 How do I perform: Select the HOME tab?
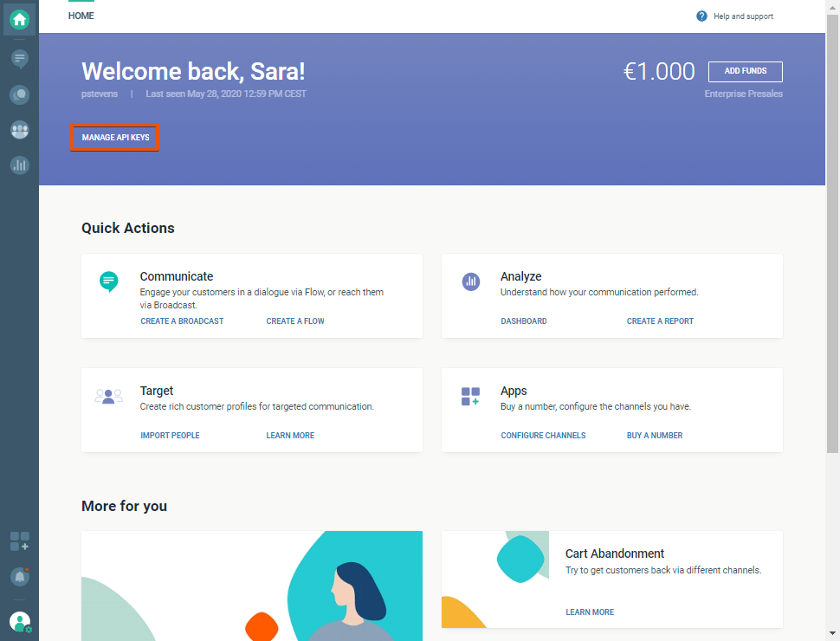click(x=81, y=16)
